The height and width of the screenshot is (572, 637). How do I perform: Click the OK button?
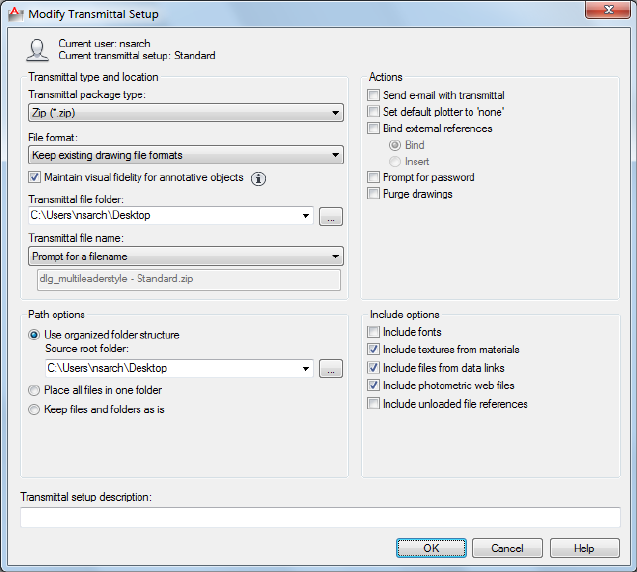point(431,548)
